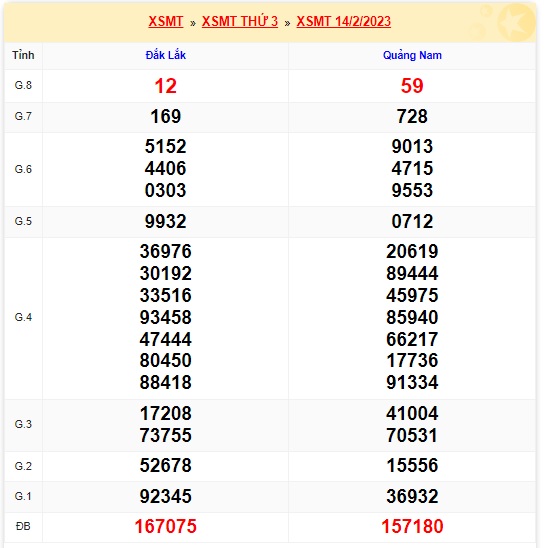Select Đắk Lắk G.8 result 12
The width and height of the screenshot is (545, 548).
point(166,86)
